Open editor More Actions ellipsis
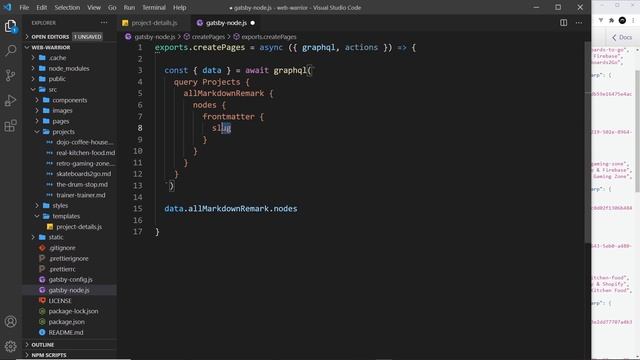The image size is (640, 360). click(x=579, y=23)
